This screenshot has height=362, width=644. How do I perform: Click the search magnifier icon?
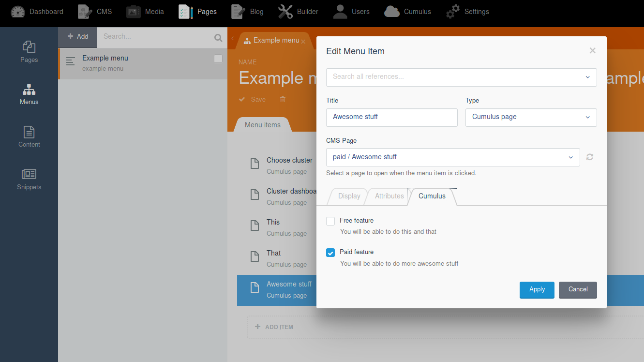point(218,38)
